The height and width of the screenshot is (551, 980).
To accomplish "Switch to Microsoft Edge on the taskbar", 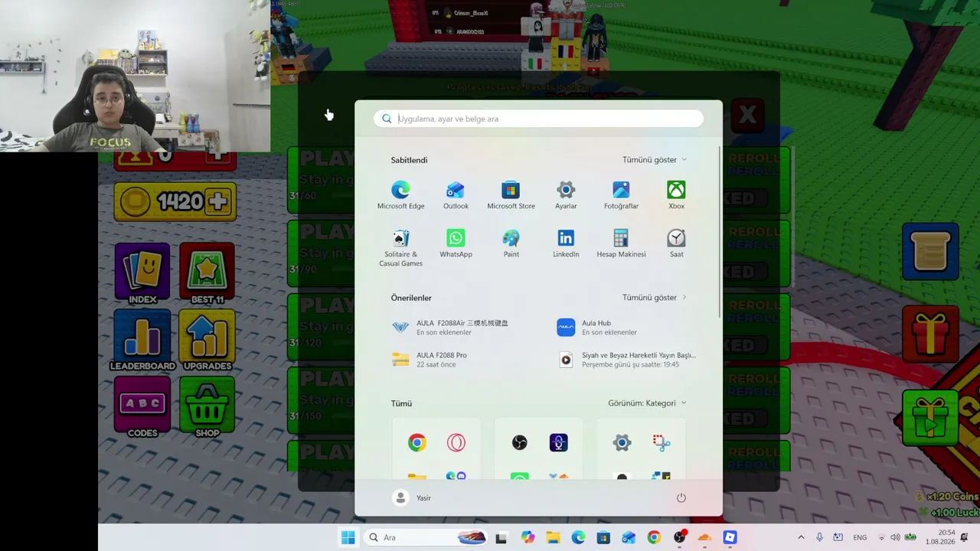I will click(x=578, y=537).
